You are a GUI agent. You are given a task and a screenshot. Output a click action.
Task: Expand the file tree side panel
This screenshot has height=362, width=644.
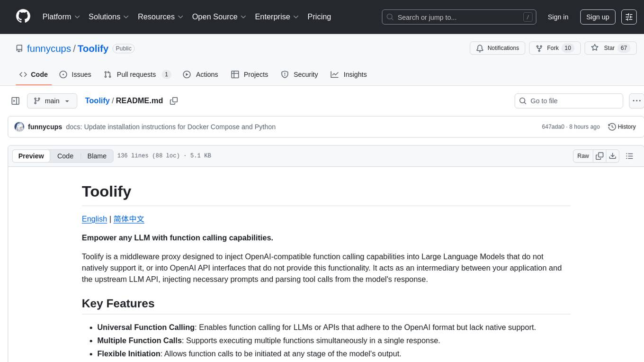(x=16, y=101)
